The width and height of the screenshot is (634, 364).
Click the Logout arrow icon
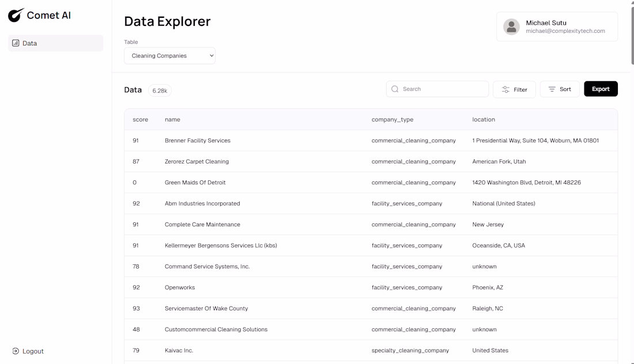(16, 351)
